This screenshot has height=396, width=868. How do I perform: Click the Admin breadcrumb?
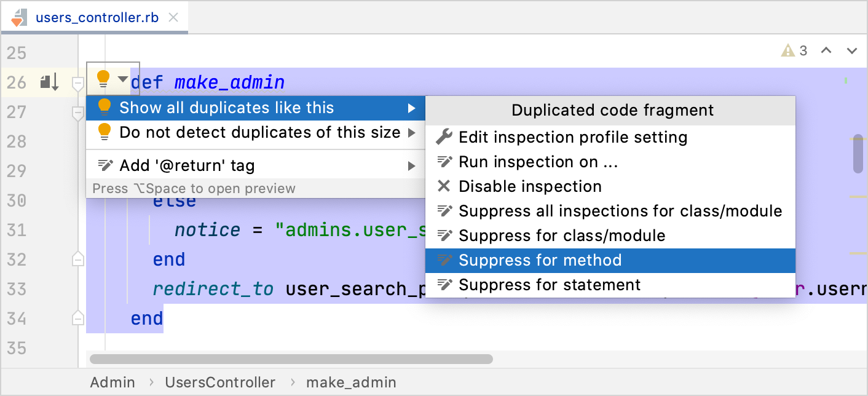[112, 382]
